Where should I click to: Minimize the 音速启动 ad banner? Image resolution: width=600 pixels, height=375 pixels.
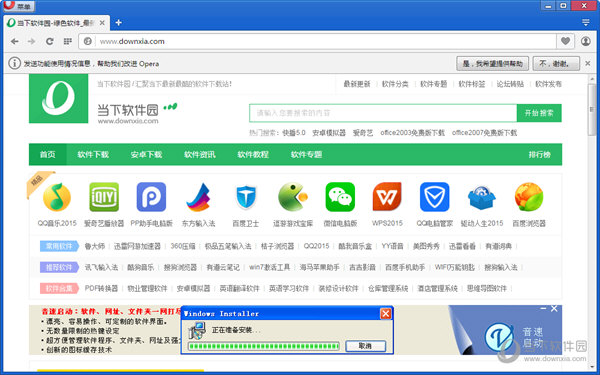(543, 308)
